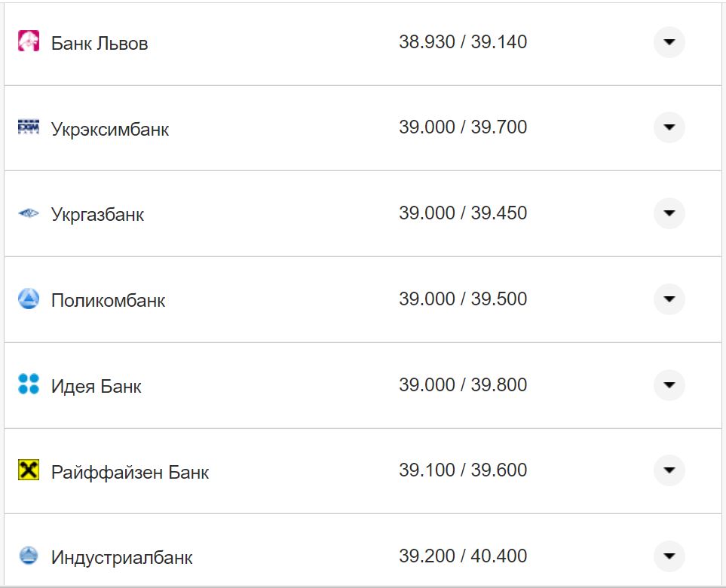Click the Индустриалбанк logo icon
Image resolution: width=726 pixels, height=588 pixels.
pyautogui.click(x=29, y=556)
